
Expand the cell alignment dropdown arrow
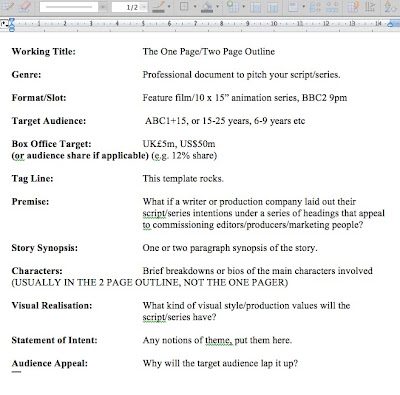(x=303, y=6)
